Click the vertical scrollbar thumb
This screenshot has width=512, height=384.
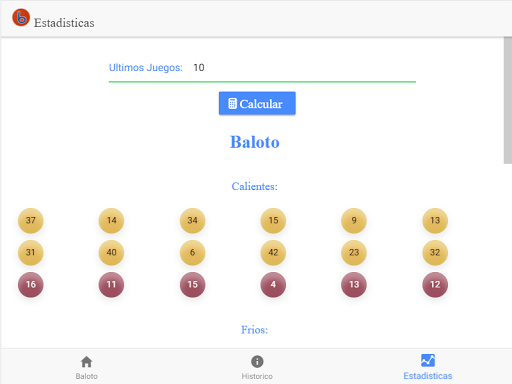(508, 100)
